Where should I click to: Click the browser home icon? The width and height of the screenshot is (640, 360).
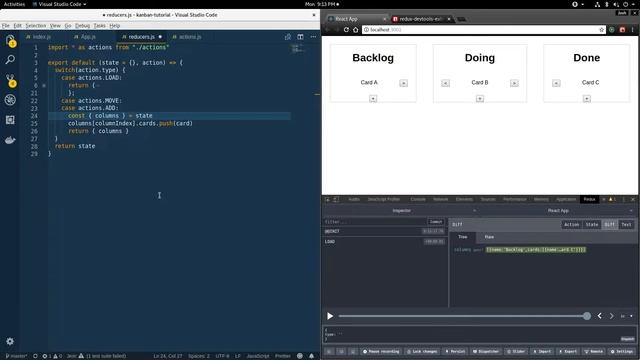point(356,30)
